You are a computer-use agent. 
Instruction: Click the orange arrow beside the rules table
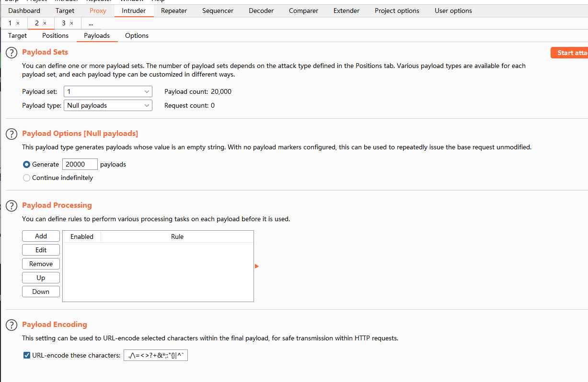(x=257, y=266)
